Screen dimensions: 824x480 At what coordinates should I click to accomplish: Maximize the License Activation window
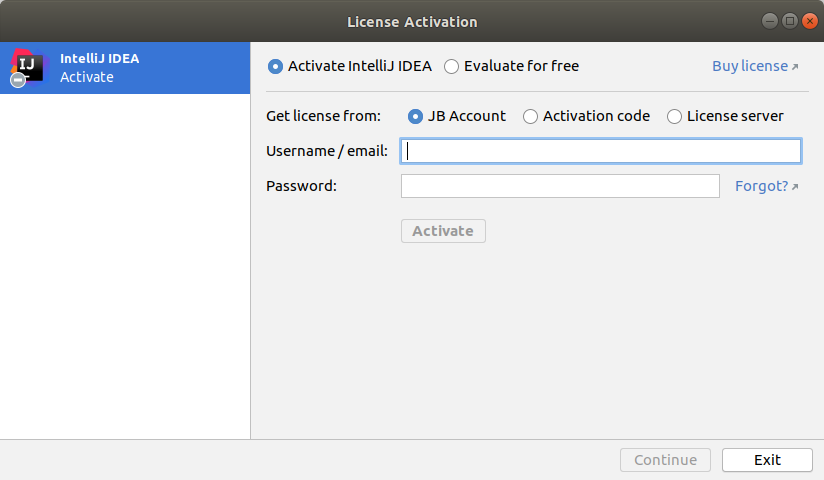pyautogui.click(x=790, y=21)
